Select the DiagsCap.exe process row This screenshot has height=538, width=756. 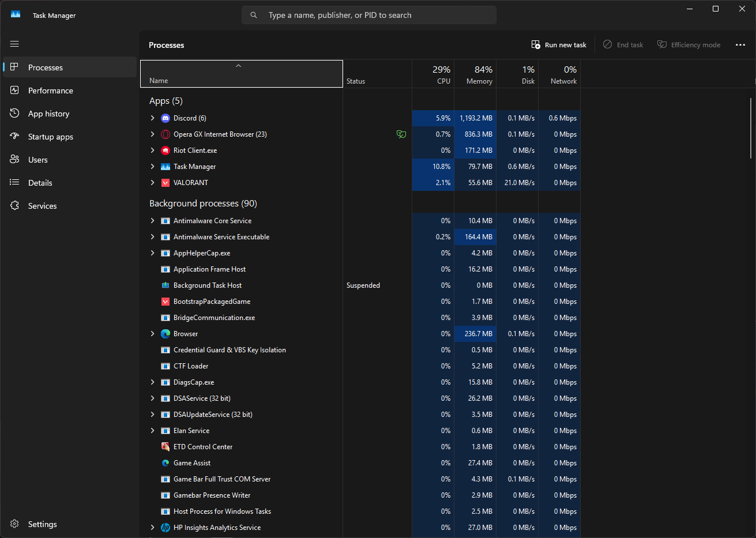(360, 382)
